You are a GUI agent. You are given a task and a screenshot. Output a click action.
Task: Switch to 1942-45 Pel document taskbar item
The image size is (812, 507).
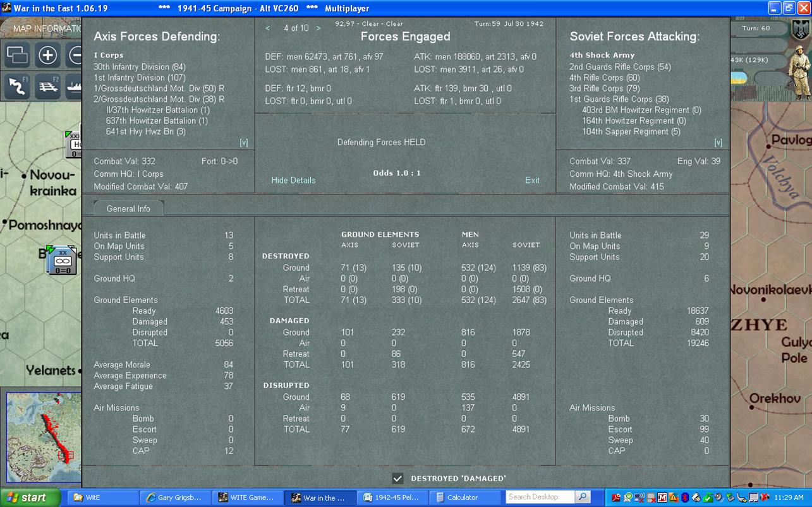click(x=392, y=498)
